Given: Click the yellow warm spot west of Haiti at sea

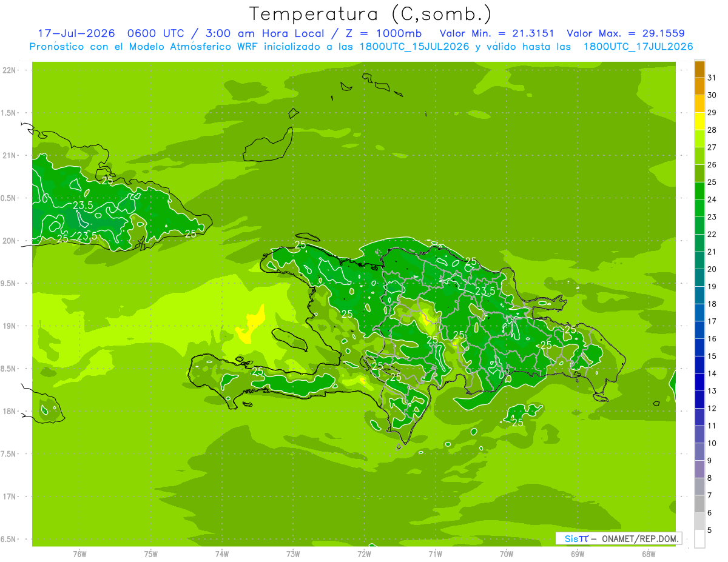Looking at the screenshot, I should (x=251, y=324).
